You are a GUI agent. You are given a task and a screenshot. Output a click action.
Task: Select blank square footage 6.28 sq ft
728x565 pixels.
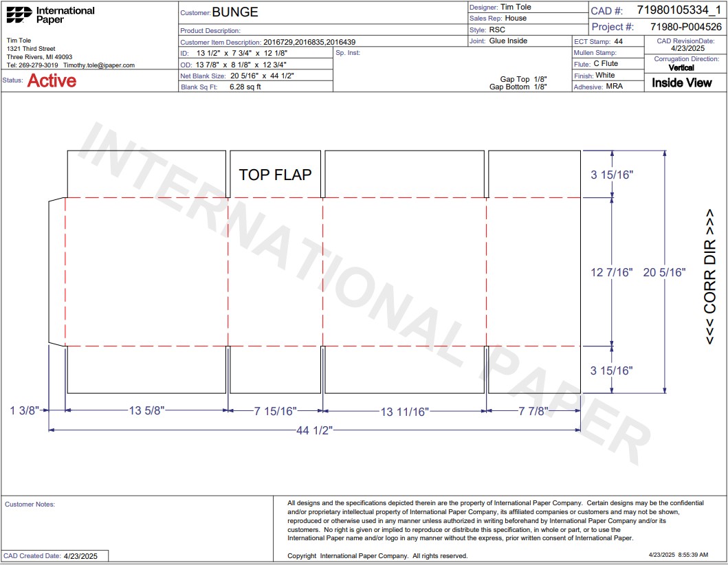tap(245, 87)
